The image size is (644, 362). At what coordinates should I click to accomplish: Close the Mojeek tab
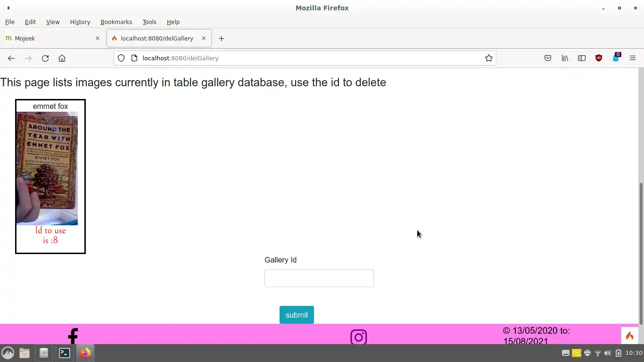point(98,38)
